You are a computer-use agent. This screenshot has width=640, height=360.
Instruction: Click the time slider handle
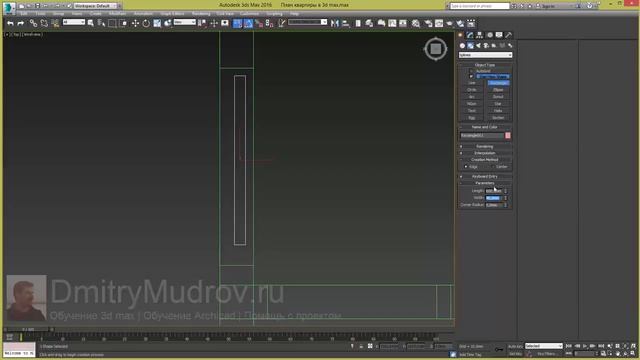tap(28, 329)
